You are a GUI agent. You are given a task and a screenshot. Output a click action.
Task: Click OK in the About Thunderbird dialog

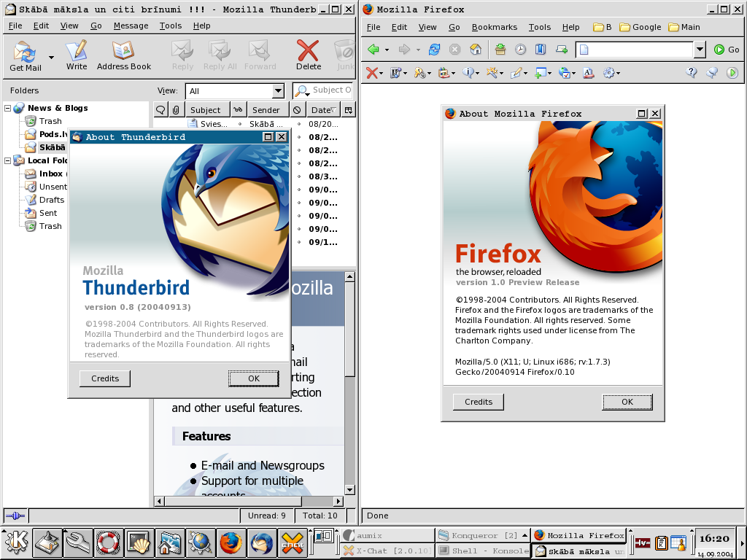click(x=253, y=378)
